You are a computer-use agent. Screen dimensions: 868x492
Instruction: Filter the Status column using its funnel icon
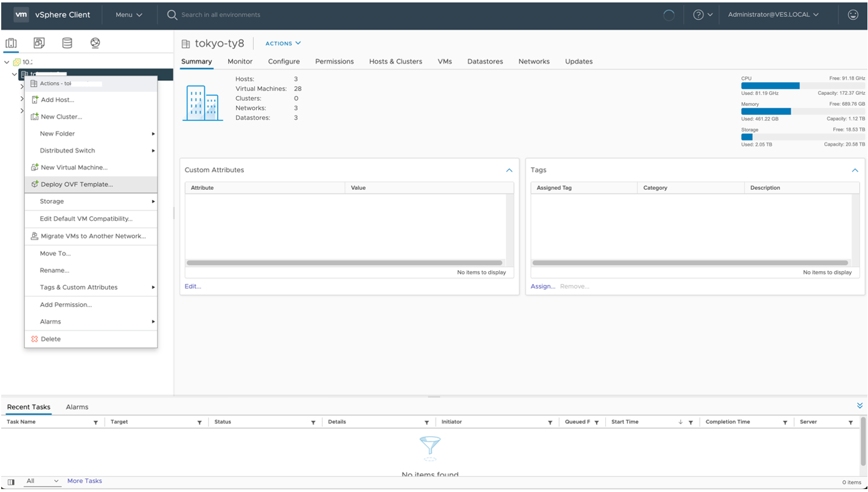pyautogui.click(x=313, y=421)
